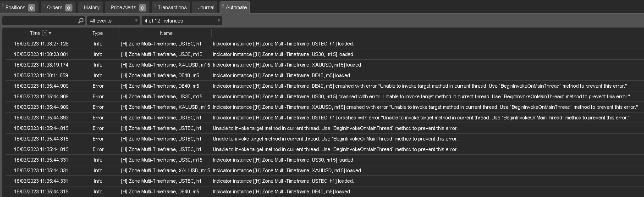Sort by the Type column header
Image resolution: width=644 pixels, height=197 pixels.
[x=97, y=33]
